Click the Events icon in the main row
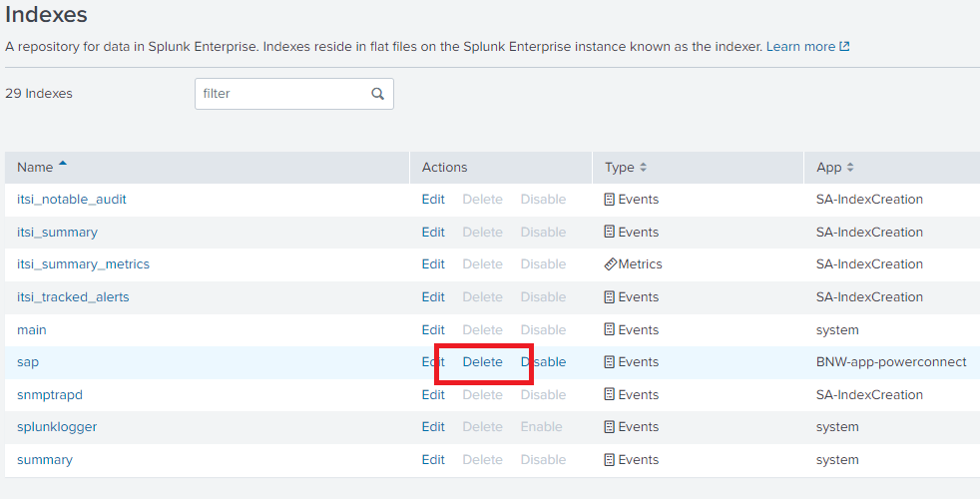The width and height of the screenshot is (980, 499). click(610, 330)
